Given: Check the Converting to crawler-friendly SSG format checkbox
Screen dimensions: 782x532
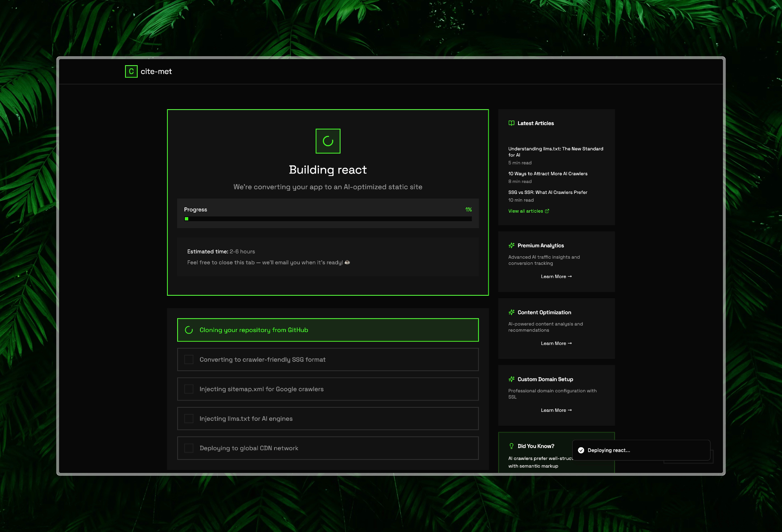Looking at the screenshot, I should [x=189, y=360].
